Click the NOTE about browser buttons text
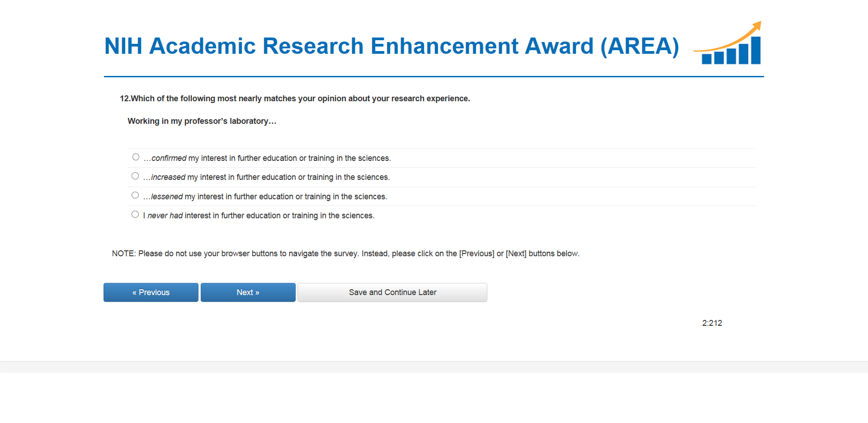The image size is (868, 423). [345, 254]
